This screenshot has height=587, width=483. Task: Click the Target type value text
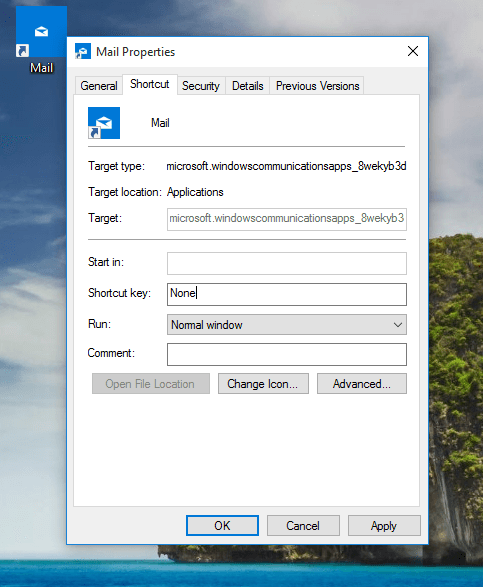[286, 166]
